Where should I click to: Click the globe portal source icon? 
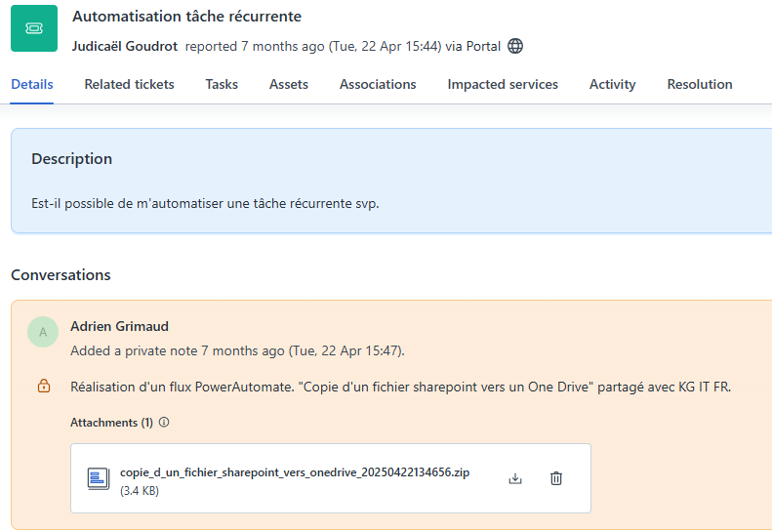(x=515, y=46)
